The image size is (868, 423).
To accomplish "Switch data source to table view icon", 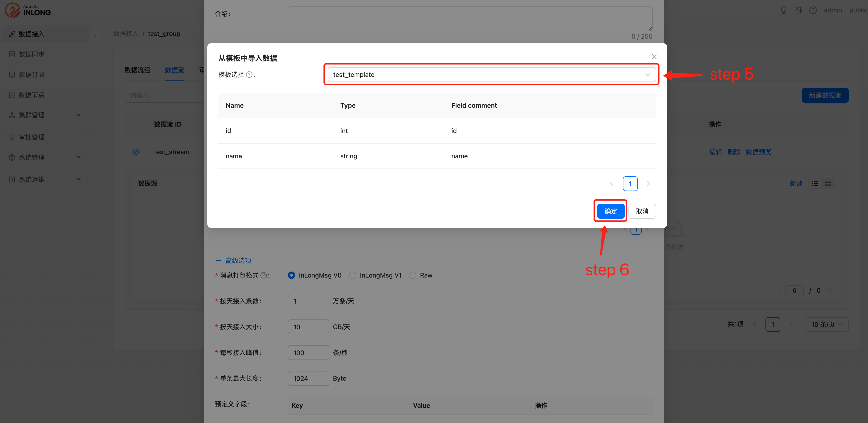I will click(828, 183).
